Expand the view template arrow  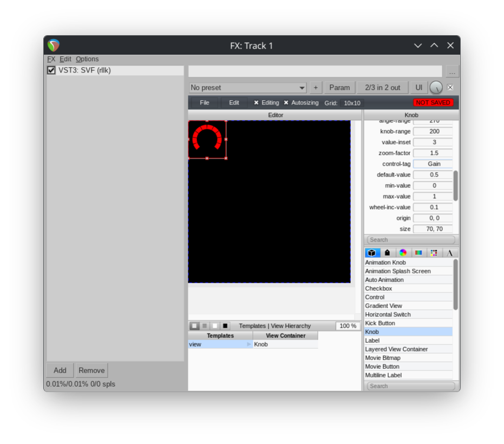tap(249, 344)
